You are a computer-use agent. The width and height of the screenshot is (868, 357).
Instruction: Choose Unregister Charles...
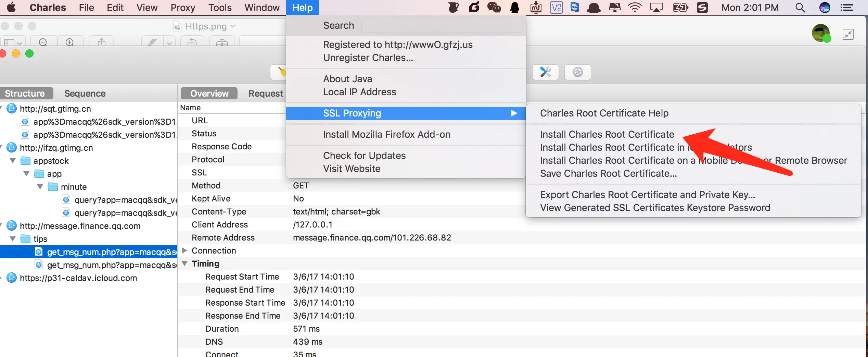pyautogui.click(x=368, y=58)
